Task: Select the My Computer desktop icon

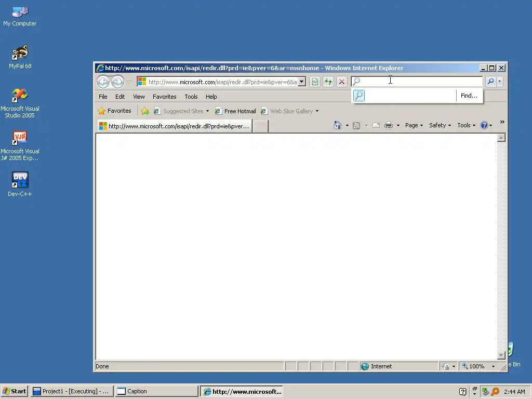Action: (20, 16)
